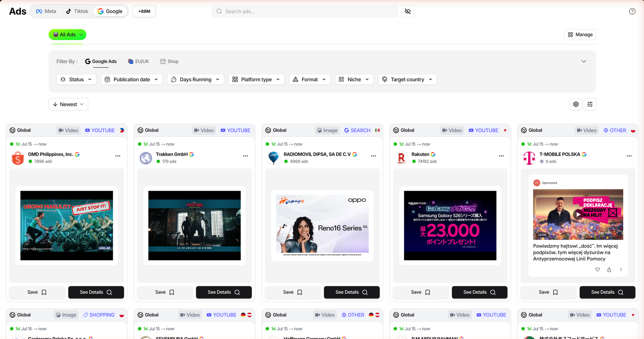Switch to the Tiktok ads tab
This screenshot has height=339, width=644.
click(77, 11)
